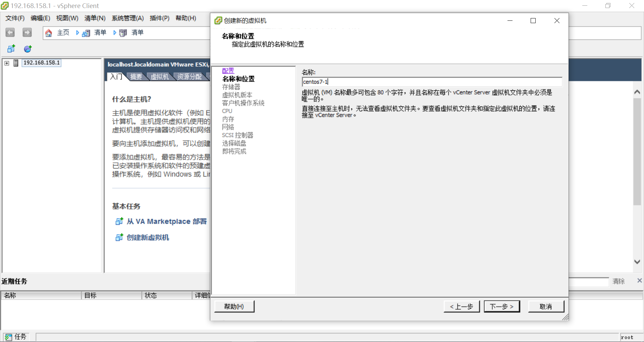
Task: Click first Inventory icon in breadcrumb
Action: (86, 33)
